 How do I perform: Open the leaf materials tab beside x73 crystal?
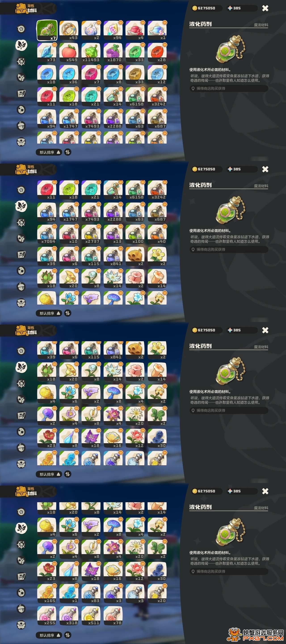[21, 45]
